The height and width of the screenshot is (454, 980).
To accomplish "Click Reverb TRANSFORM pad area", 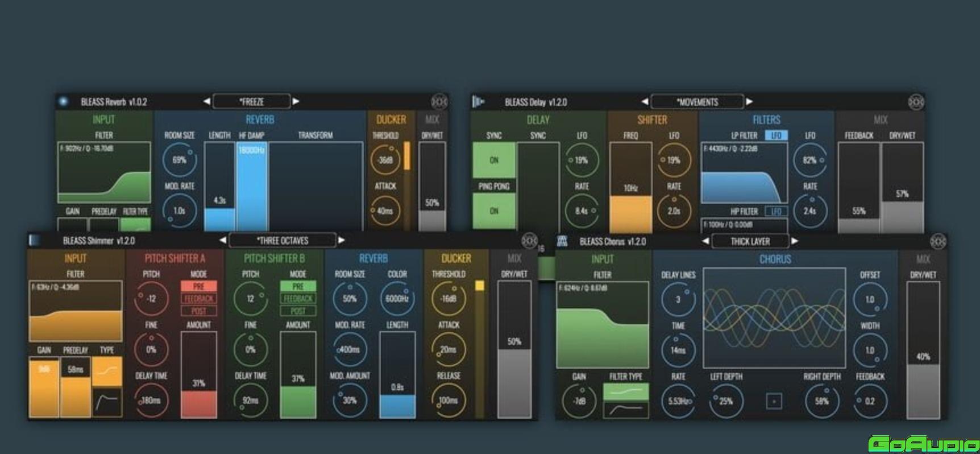I will [x=315, y=187].
